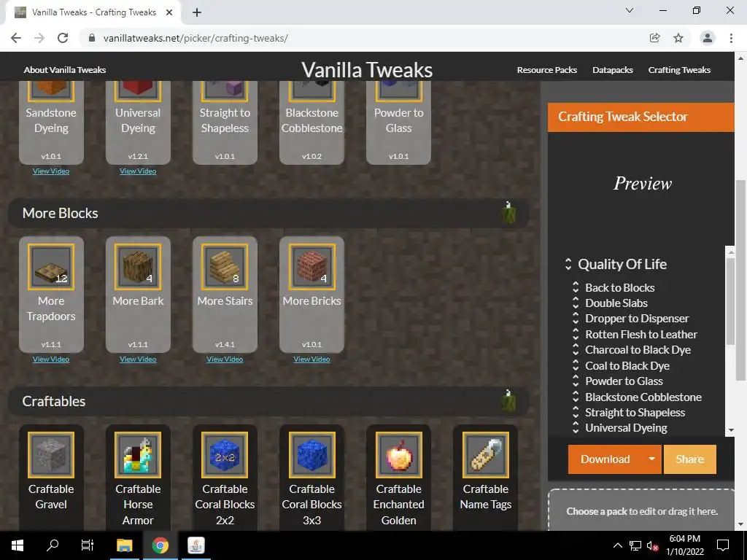Open About Vanilla Tweaks
This screenshot has width=747, height=560.
coord(65,70)
